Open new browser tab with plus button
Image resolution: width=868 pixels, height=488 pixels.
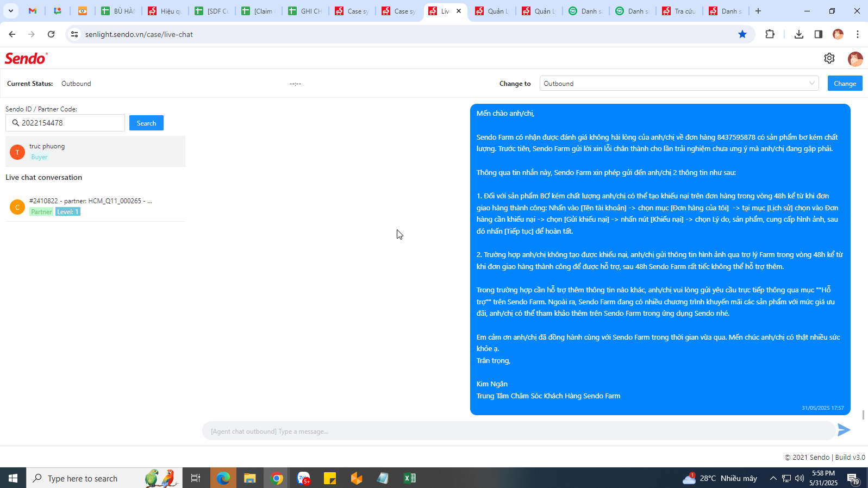pyautogui.click(x=758, y=11)
